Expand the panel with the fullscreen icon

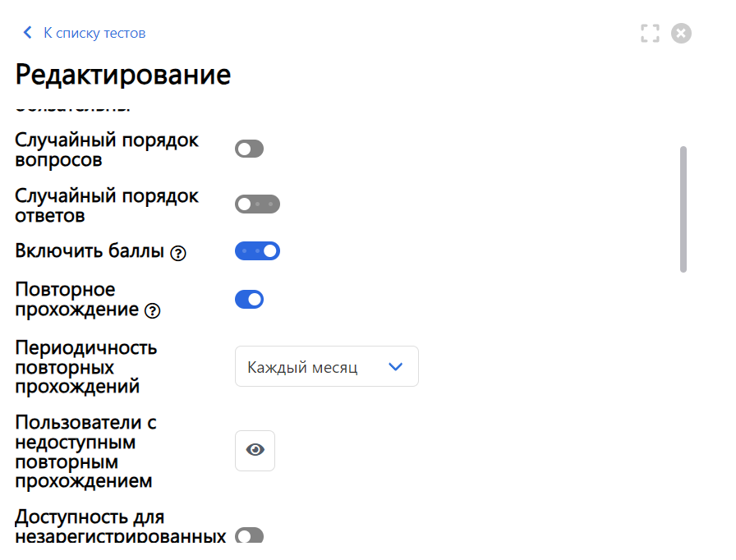click(650, 33)
